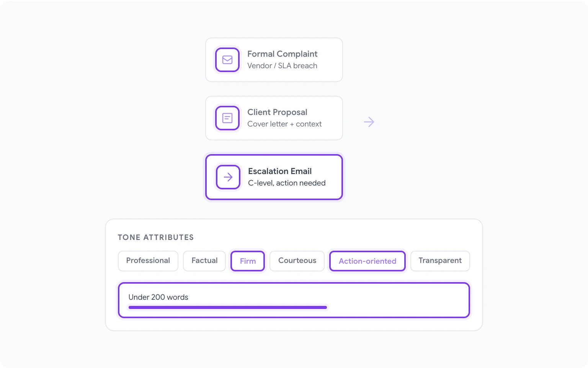Select the document icon on Client Proposal
Screen dimensions: 588x368
[x=227, y=118]
